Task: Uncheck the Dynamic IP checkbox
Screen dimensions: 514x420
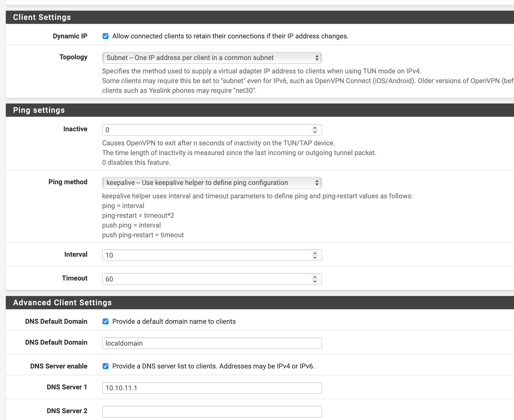Action: (x=106, y=36)
